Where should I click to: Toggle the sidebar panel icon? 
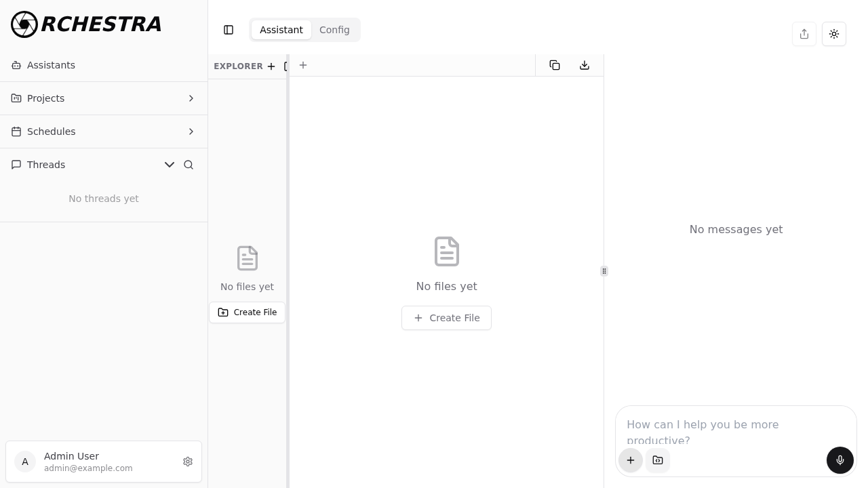(229, 30)
